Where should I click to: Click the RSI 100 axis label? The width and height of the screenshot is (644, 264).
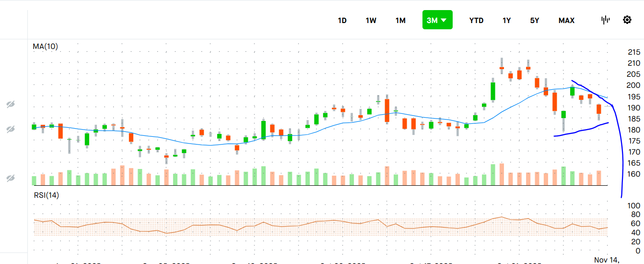634,205
